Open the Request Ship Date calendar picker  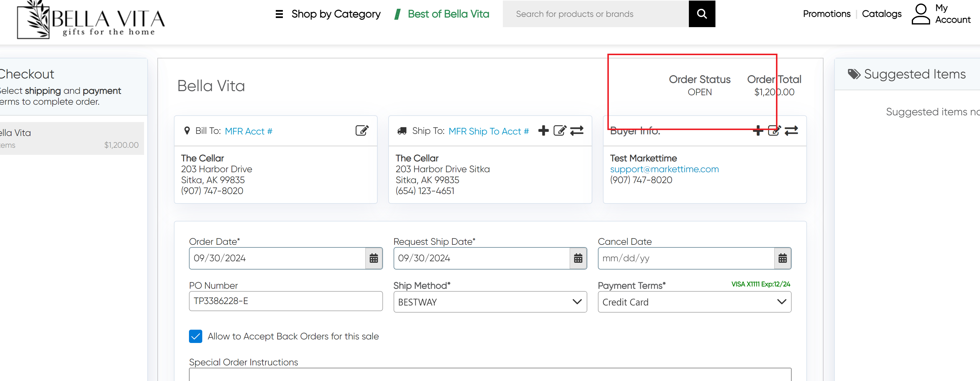click(578, 258)
